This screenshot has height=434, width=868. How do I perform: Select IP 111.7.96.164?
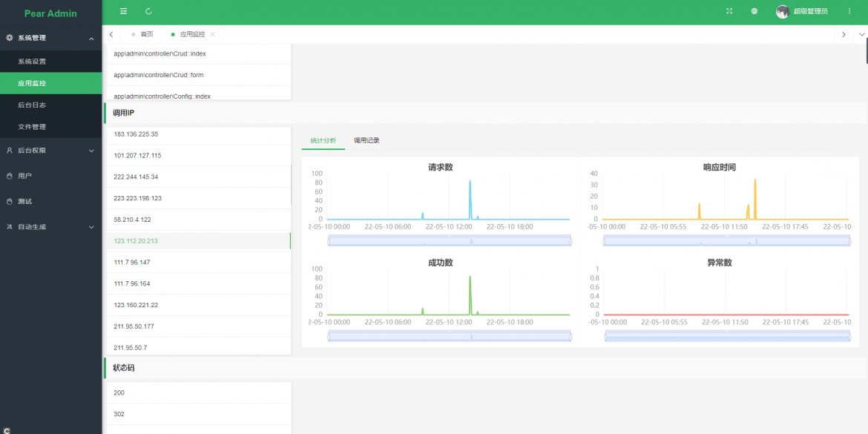point(198,284)
